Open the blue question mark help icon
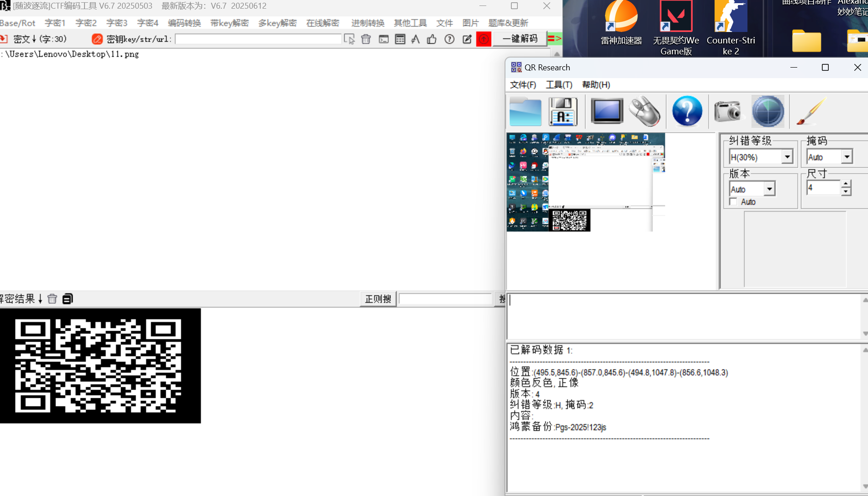Screen dimensions: 868x496 click(687, 111)
